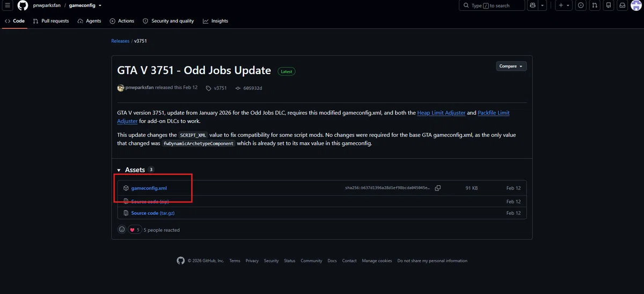This screenshot has height=294, width=644.
Task: Copy the sha256 hash with copy icon
Action: click(438, 188)
